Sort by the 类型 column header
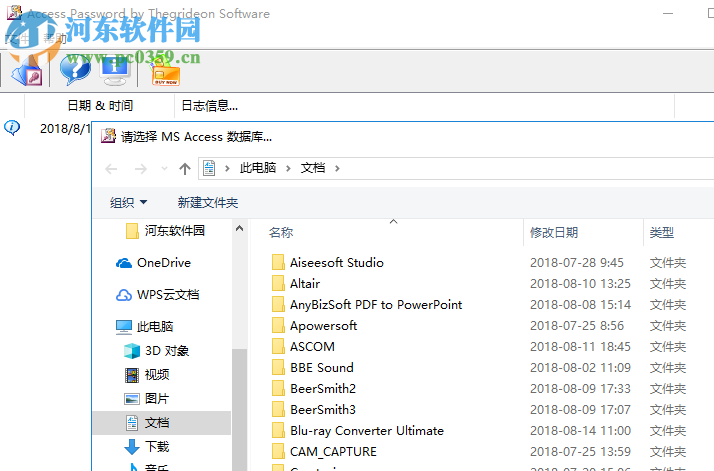Screen dimensions: 714x471 click(661, 233)
